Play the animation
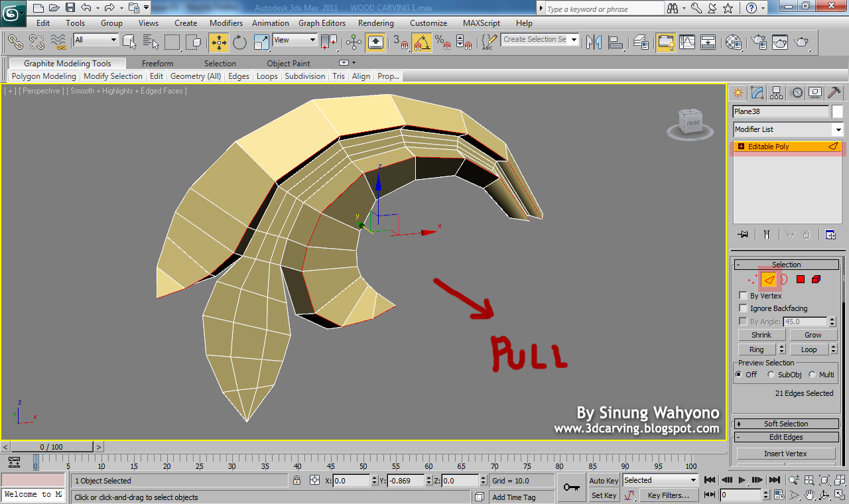 [742, 480]
